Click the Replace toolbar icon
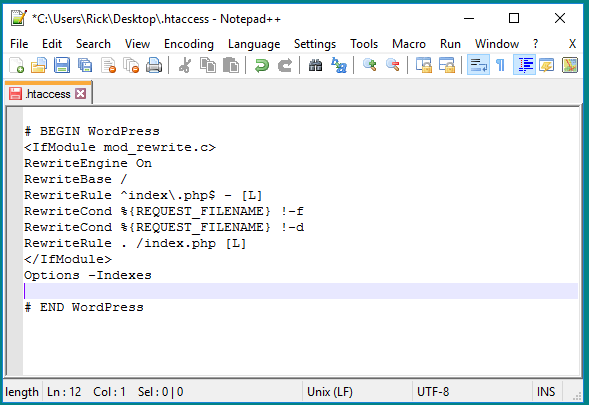The width and height of the screenshot is (589, 405). [339, 65]
